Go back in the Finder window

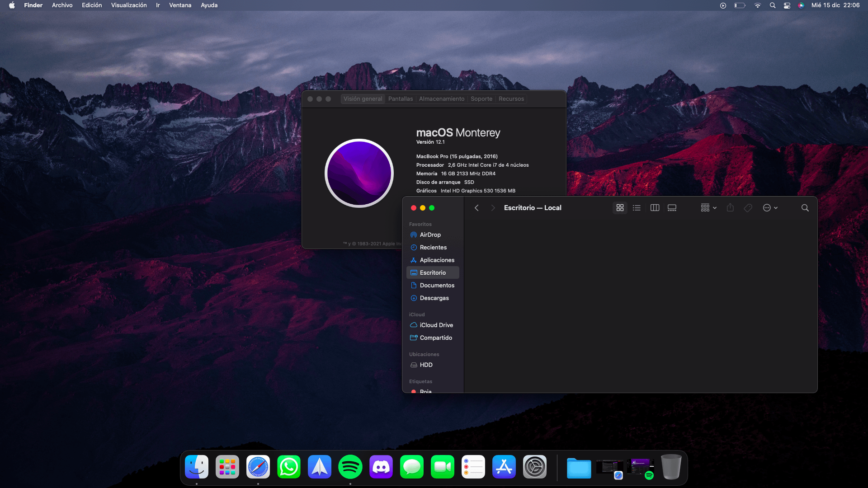pyautogui.click(x=476, y=208)
